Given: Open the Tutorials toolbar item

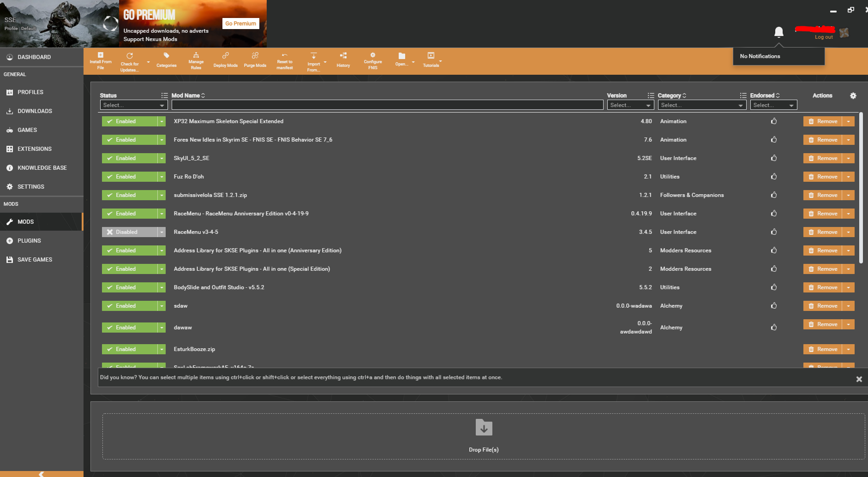Looking at the screenshot, I should point(431,60).
